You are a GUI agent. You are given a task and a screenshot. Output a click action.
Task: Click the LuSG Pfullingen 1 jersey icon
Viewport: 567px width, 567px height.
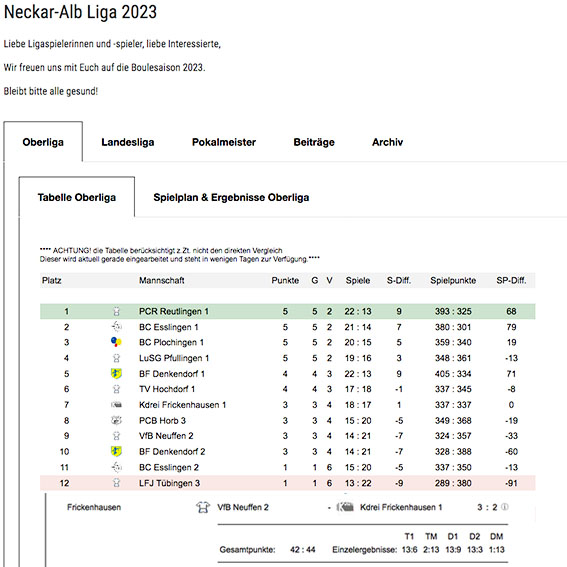[x=116, y=358]
